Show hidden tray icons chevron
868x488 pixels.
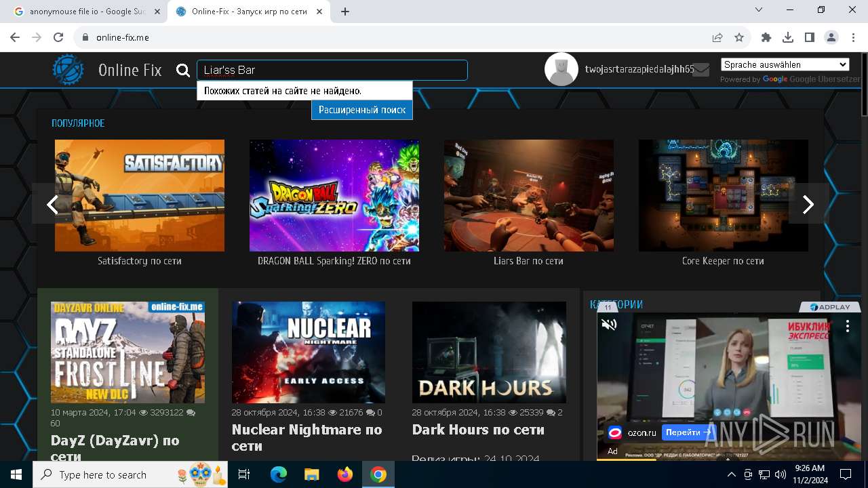[x=732, y=474]
